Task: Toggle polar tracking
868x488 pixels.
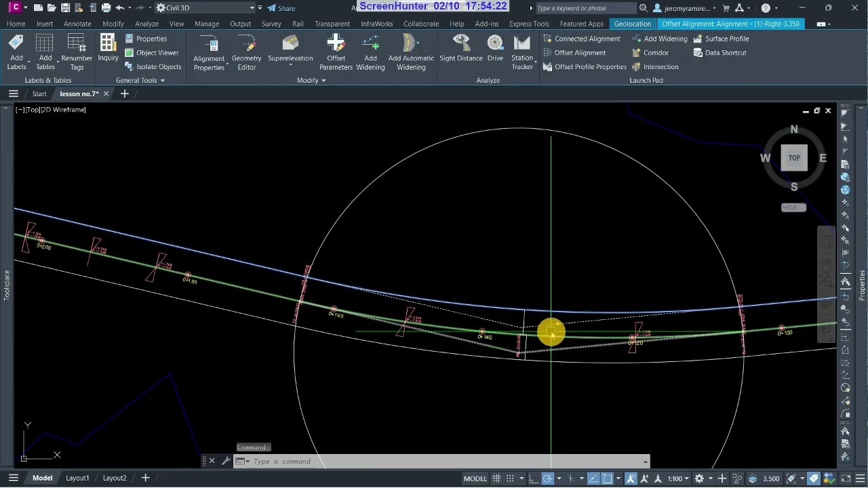Action: (x=548, y=479)
